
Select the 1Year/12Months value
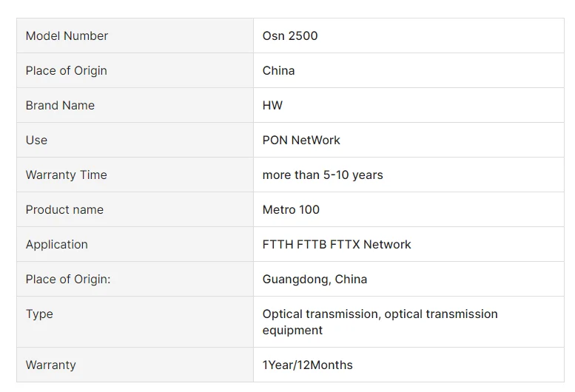tap(307, 365)
